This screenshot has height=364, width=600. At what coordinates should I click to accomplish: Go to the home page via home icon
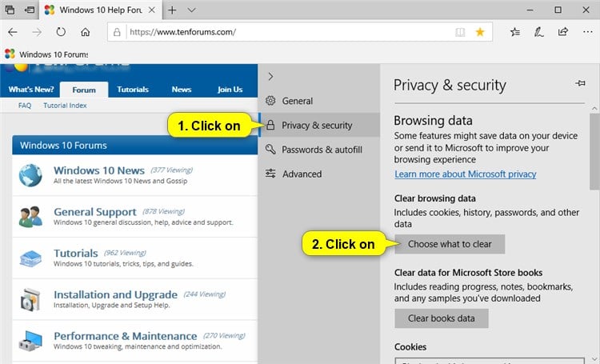[86, 32]
